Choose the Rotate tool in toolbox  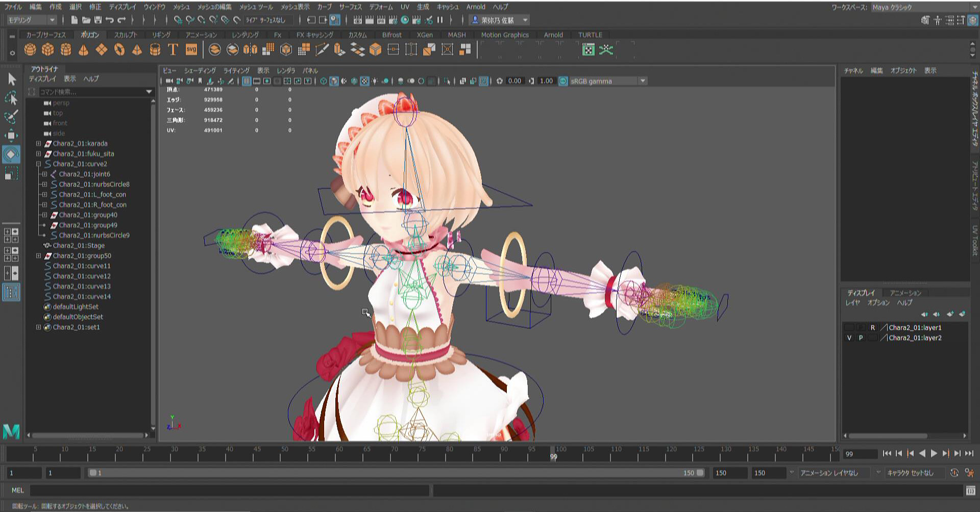click(11, 154)
